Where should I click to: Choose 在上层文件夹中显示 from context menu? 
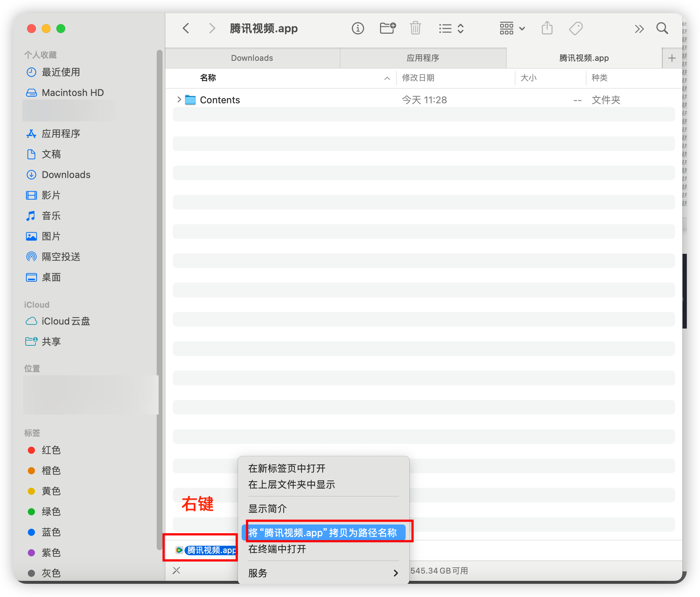click(x=324, y=485)
